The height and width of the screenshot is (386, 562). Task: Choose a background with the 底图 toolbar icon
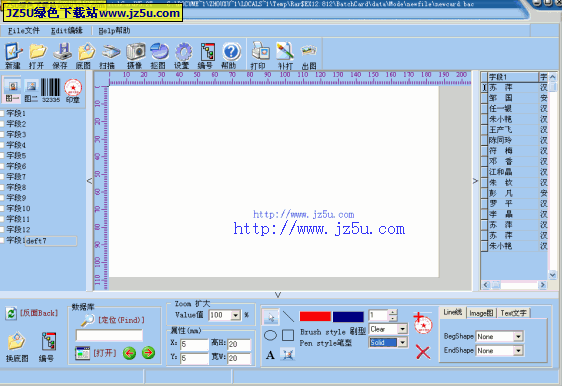[x=85, y=55]
